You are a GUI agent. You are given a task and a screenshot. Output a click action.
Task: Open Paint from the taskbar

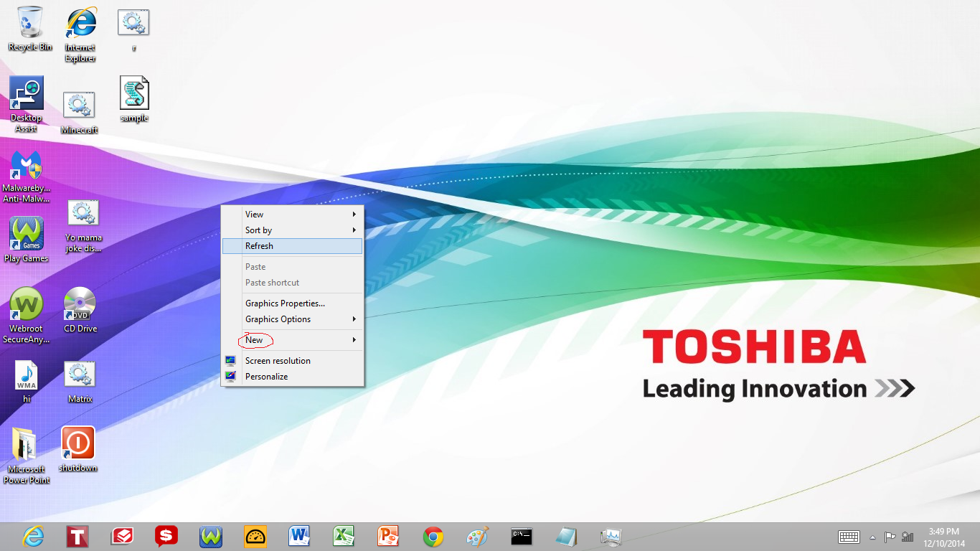pyautogui.click(x=477, y=536)
